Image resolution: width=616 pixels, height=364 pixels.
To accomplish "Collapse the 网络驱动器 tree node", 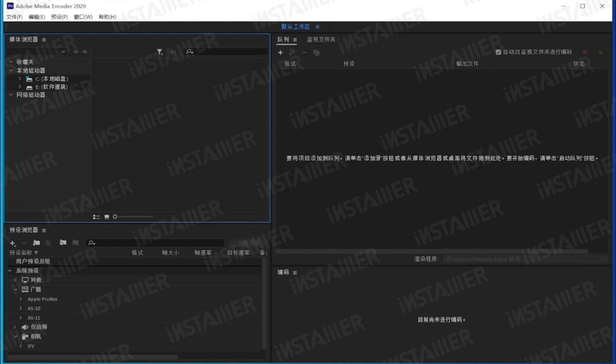I will tap(11, 95).
